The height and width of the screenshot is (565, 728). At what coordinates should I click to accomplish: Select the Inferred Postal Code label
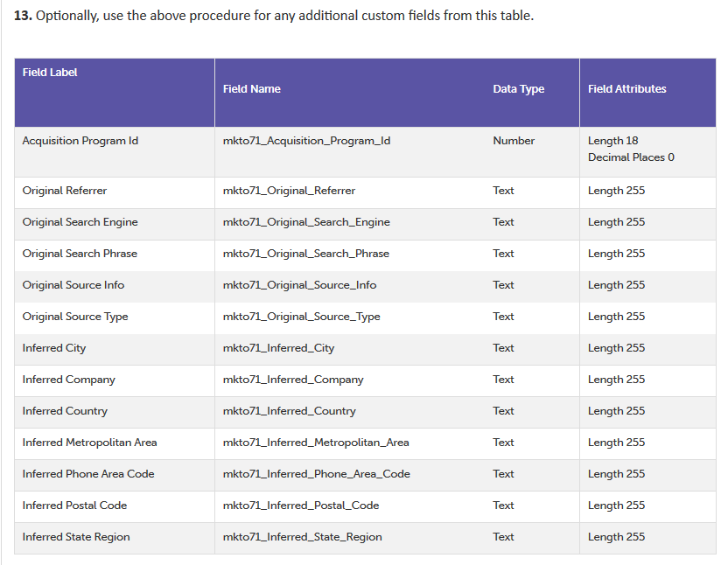(x=74, y=506)
